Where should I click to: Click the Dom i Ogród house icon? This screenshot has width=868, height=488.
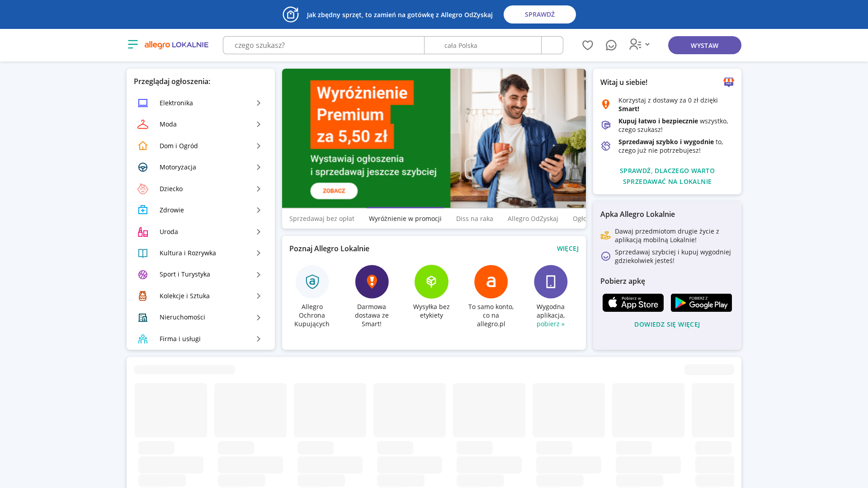tap(143, 146)
